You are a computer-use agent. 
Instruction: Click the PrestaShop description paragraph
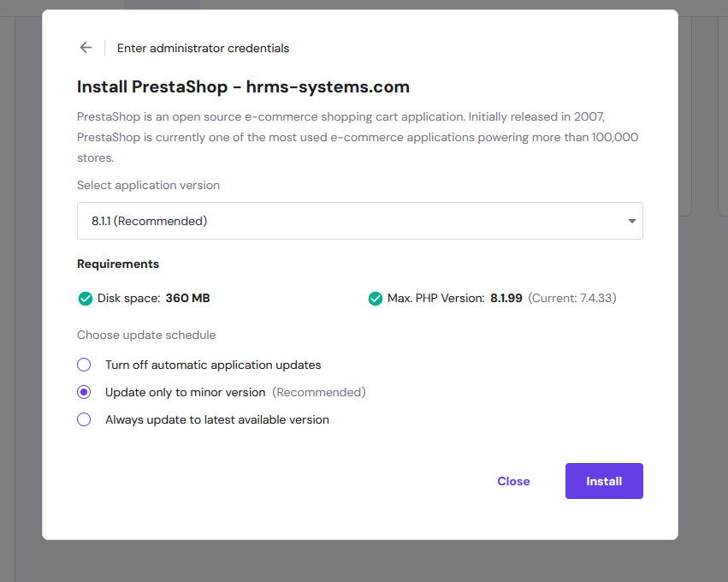358,137
